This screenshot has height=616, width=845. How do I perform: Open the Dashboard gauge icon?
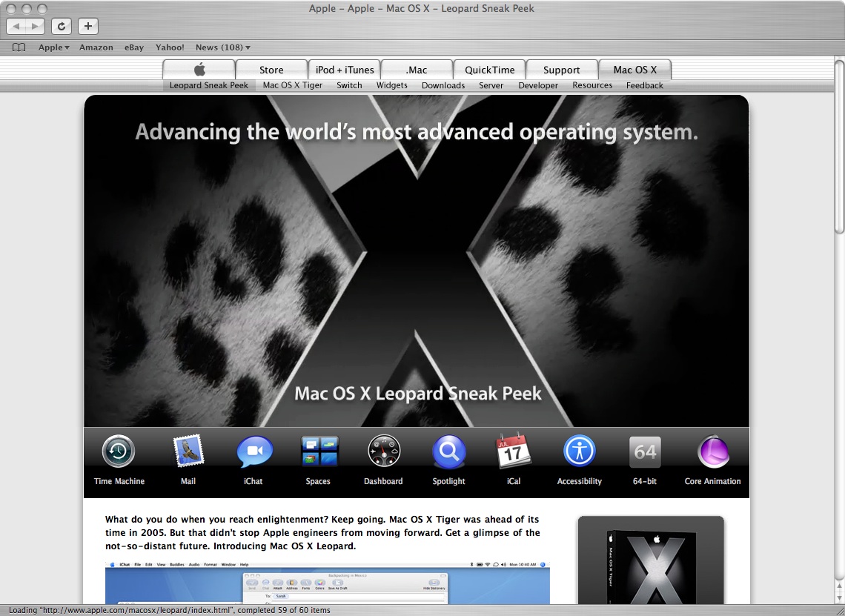(384, 451)
